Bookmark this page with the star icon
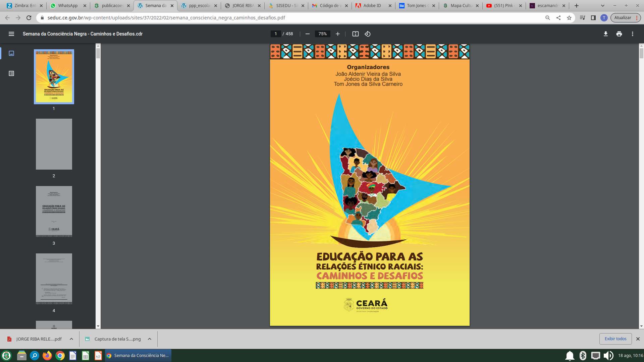 569,18
